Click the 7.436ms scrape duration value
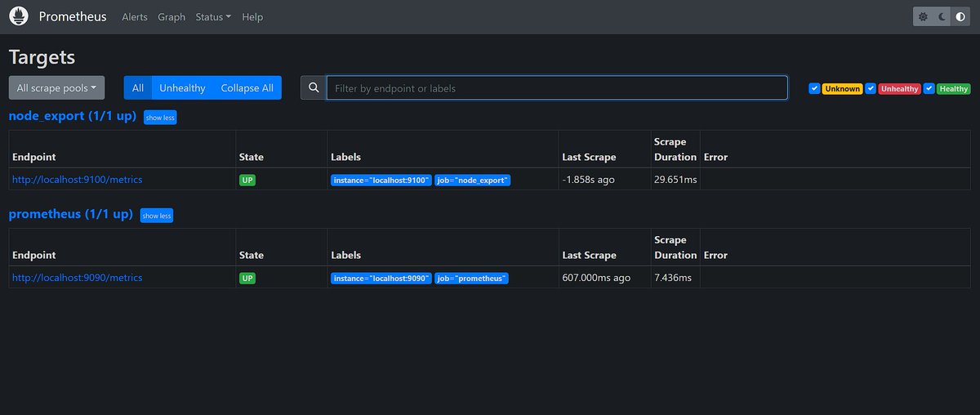The height and width of the screenshot is (415, 980). 673,278
